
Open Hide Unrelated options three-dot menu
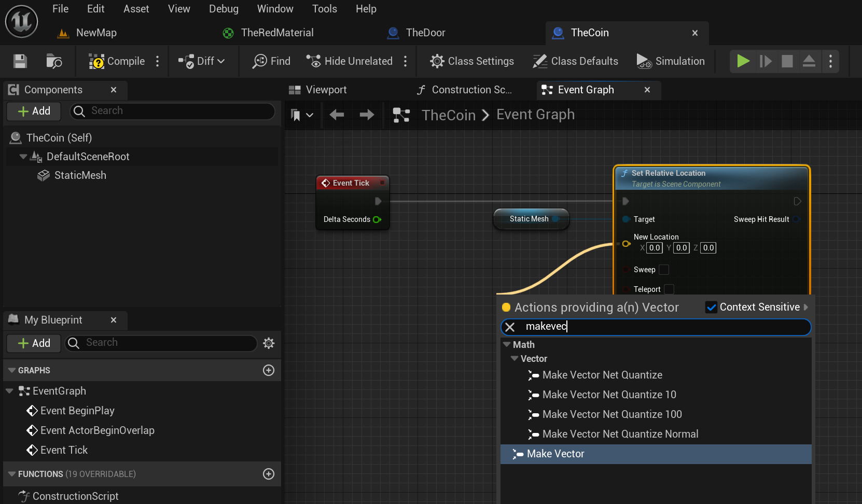coord(406,61)
